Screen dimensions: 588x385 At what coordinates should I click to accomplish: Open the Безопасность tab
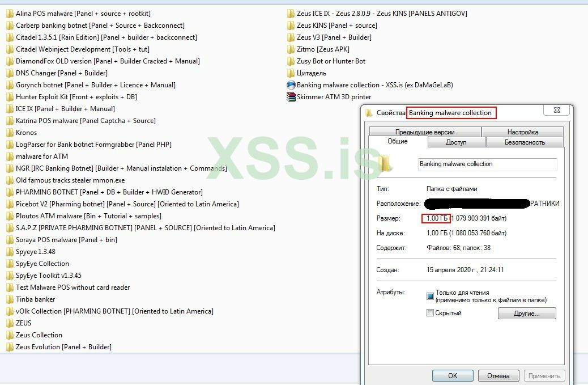click(525, 142)
